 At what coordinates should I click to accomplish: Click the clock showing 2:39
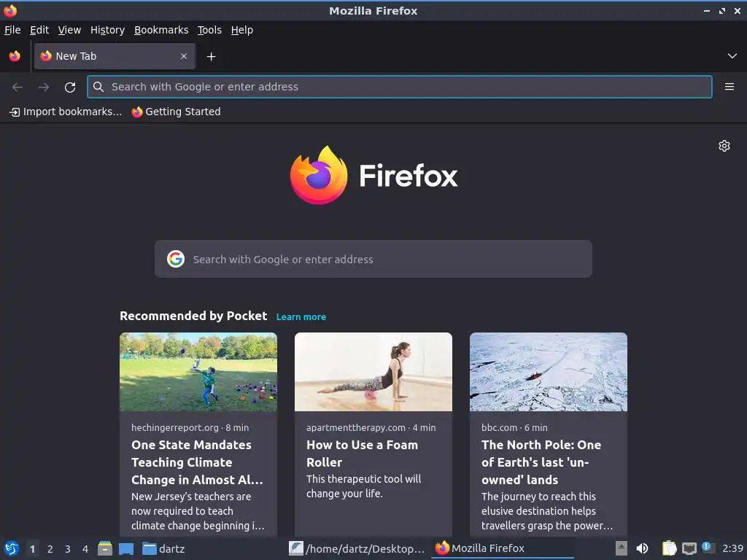pos(732,548)
